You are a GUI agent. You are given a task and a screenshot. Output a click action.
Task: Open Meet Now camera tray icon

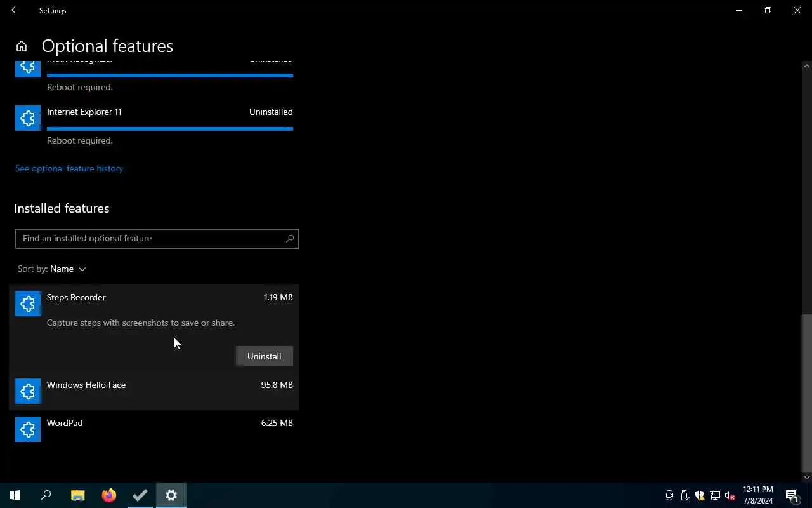click(x=669, y=495)
